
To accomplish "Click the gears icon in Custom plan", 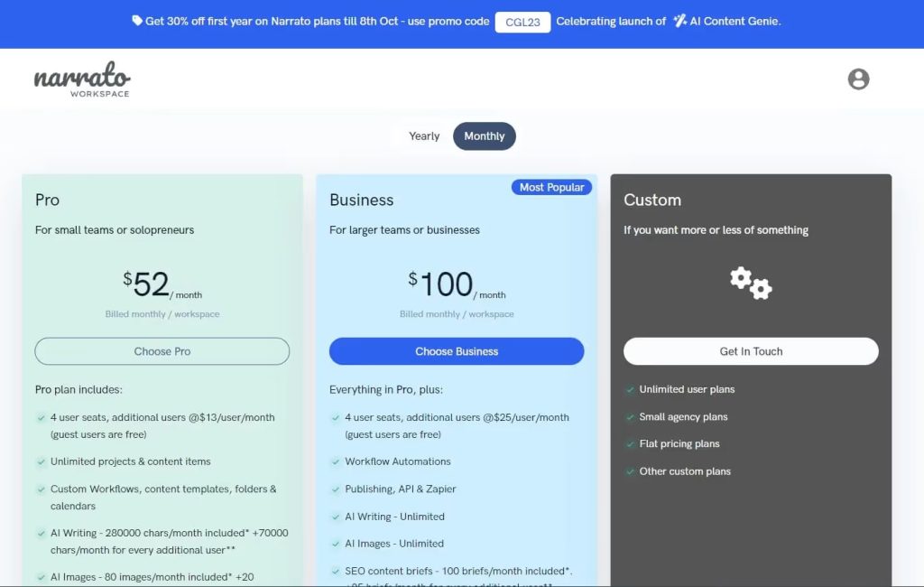I will pyautogui.click(x=751, y=284).
